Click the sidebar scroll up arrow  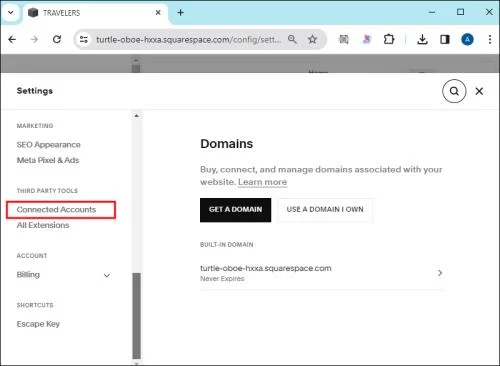(136, 116)
